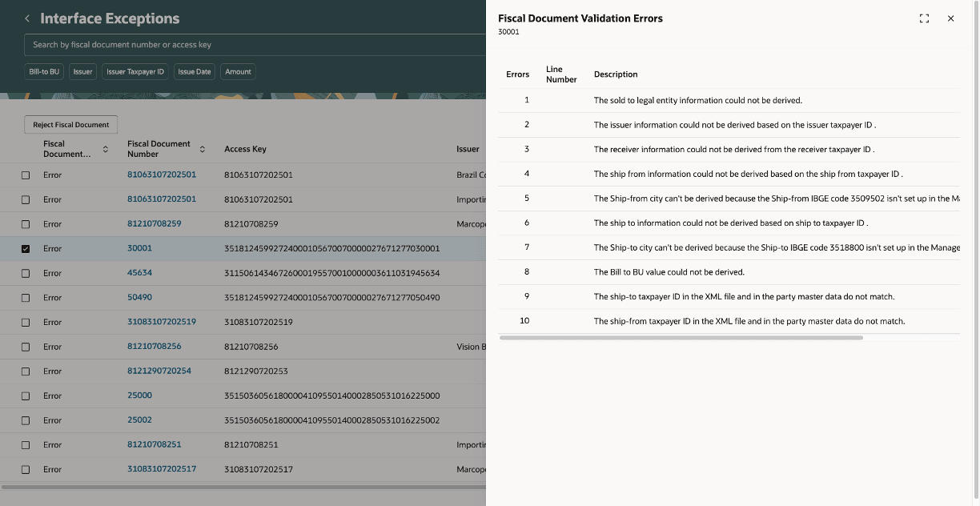Open the Issuer filter chip

coord(83,72)
